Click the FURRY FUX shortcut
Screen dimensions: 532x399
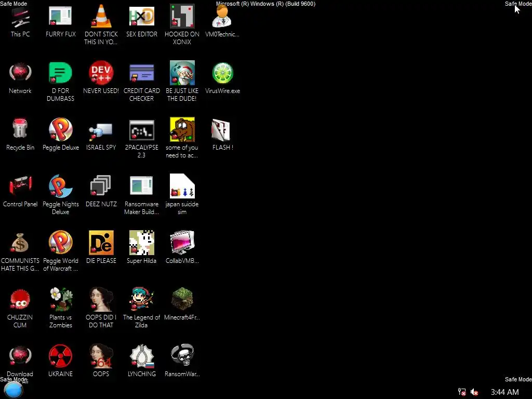point(60,16)
